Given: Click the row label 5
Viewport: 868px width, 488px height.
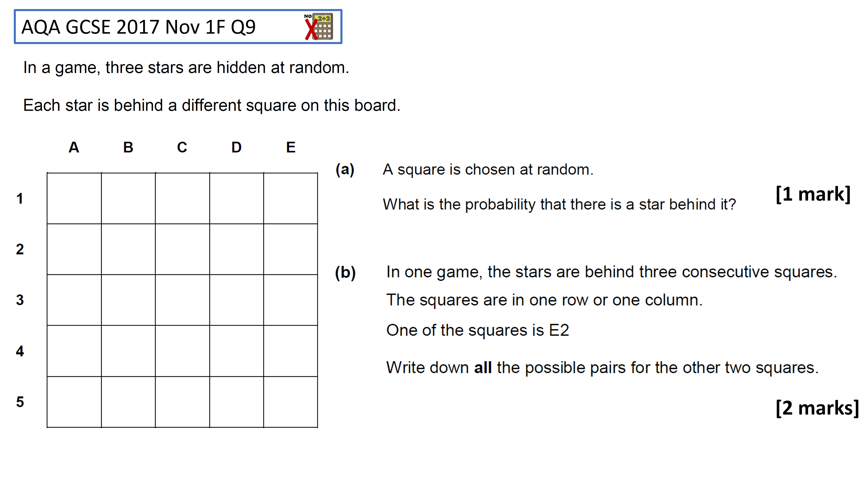Looking at the screenshot, I should point(20,402).
